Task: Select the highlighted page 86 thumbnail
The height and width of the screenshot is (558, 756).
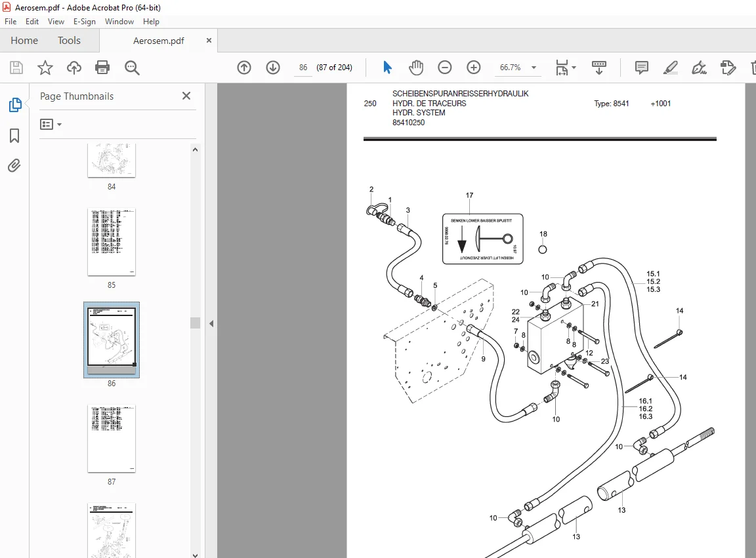Action: pos(112,340)
